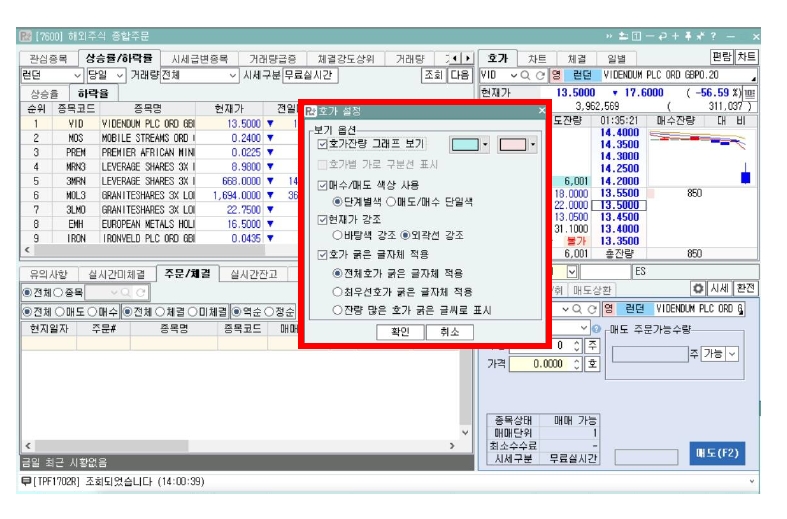Viewport: 787px width, 519px height.
Task: Click the search icon in the 주문/체결 filter
Action: (x=126, y=293)
